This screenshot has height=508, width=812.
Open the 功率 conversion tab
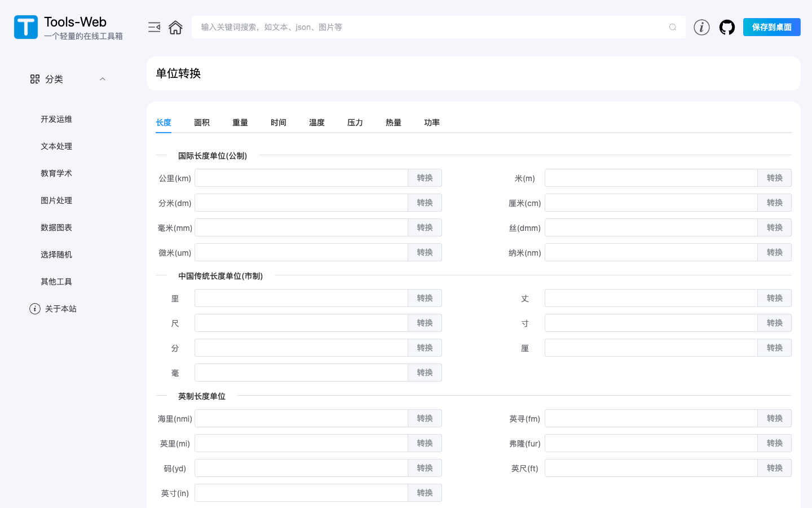tap(432, 122)
